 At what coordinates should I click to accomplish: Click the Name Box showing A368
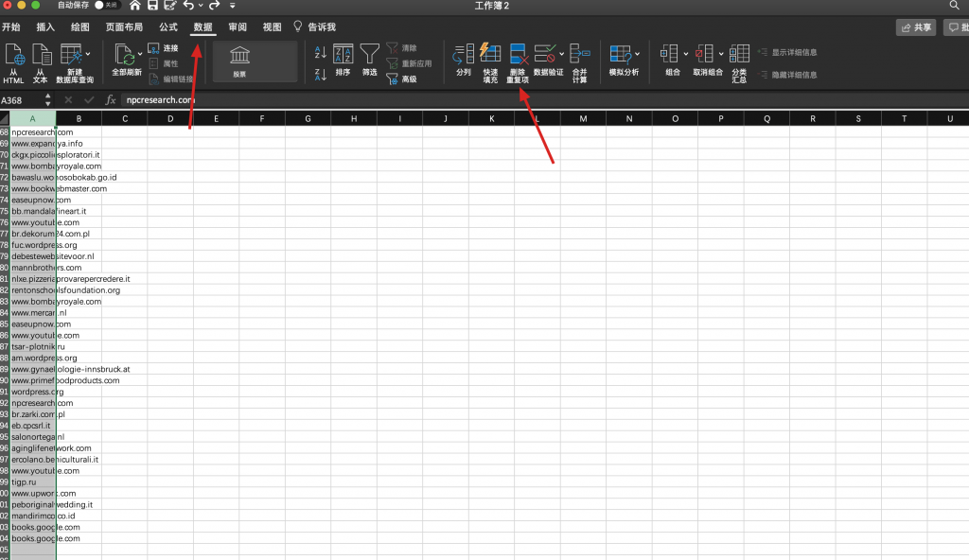click(21, 99)
